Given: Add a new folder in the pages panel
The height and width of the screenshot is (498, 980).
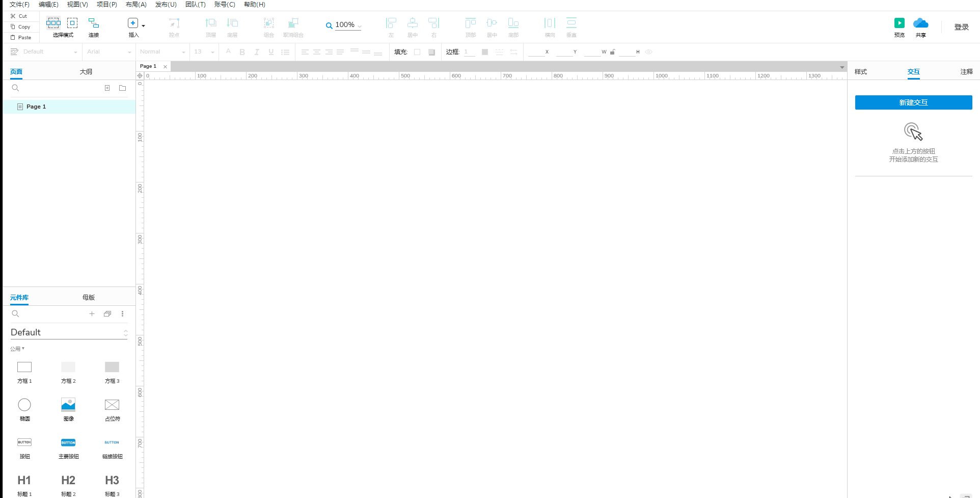Looking at the screenshot, I should click(x=123, y=88).
